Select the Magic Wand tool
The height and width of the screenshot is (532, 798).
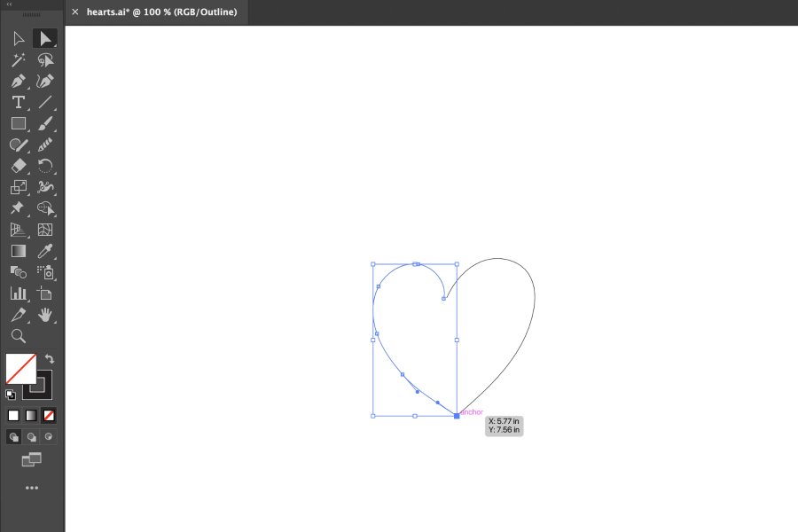tap(19, 60)
